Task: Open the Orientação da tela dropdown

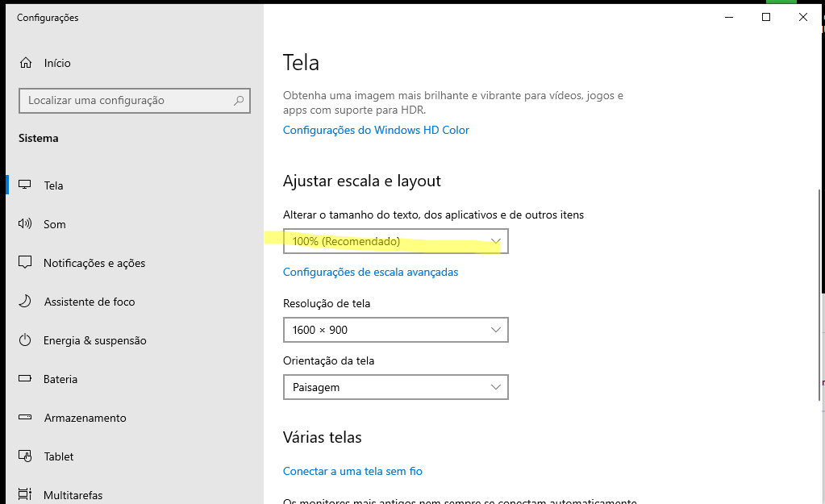Action: 395,387
